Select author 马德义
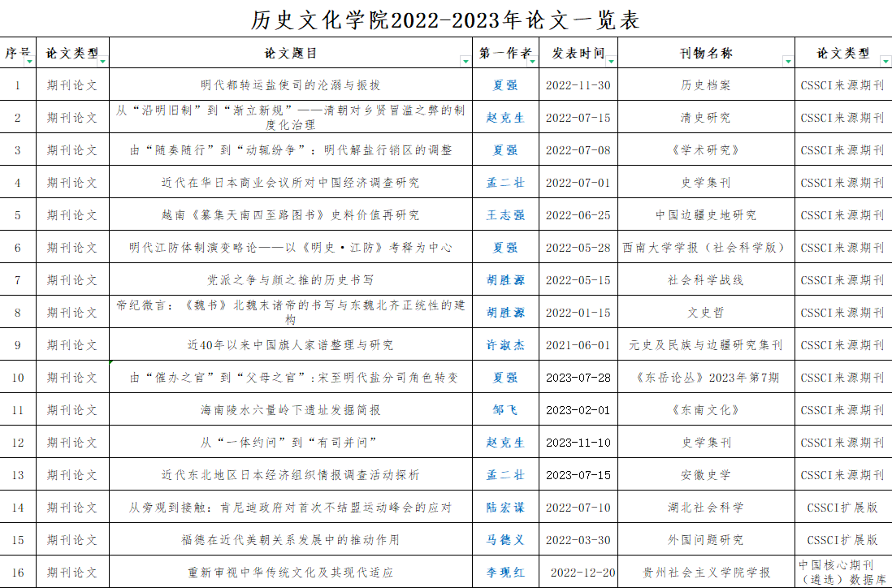 tap(505, 540)
